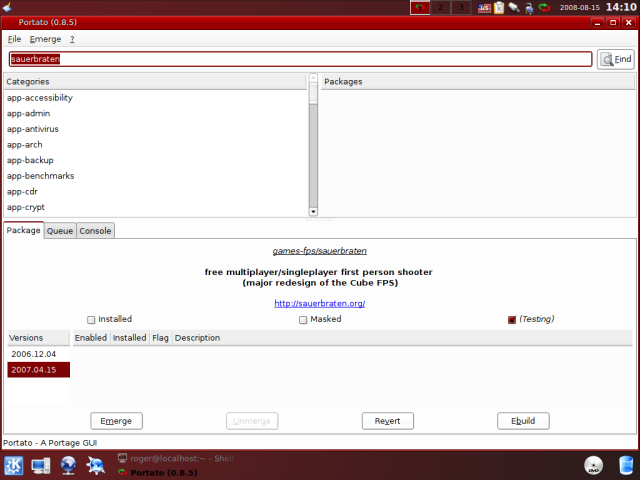Open the trash bin icon in the panel
Image resolution: width=640 pixels, height=480 pixels.
[626, 466]
